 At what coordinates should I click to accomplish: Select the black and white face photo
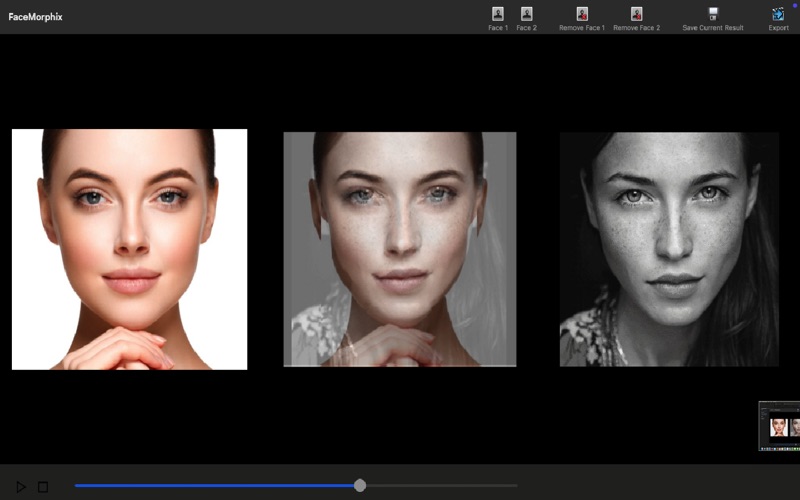point(669,249)
